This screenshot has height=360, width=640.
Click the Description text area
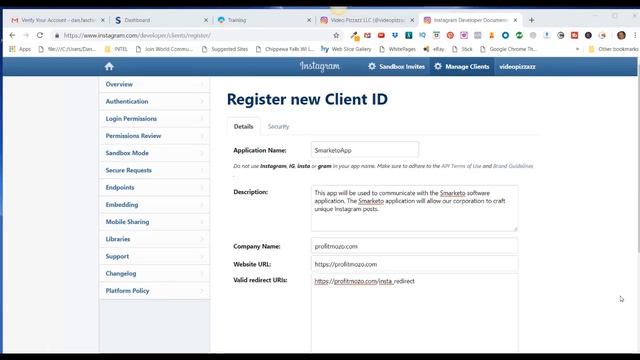[415, 208]
